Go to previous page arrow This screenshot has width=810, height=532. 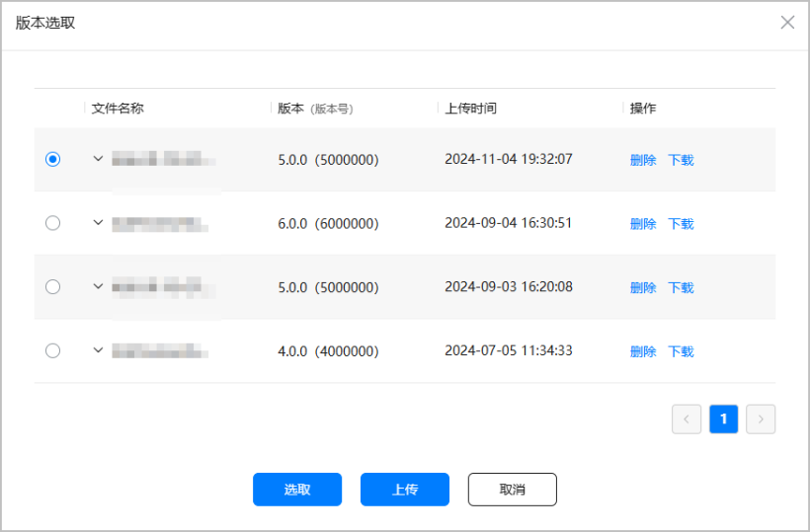tap(686, 419)
